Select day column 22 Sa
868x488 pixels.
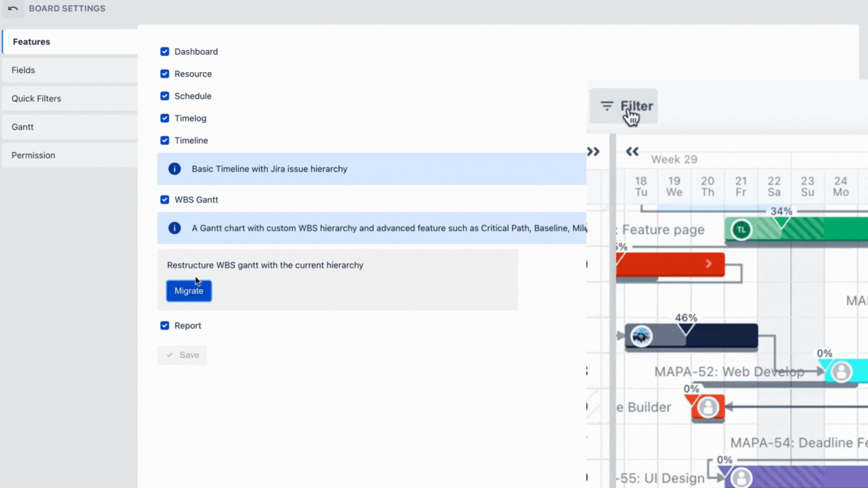coord(774,186)
